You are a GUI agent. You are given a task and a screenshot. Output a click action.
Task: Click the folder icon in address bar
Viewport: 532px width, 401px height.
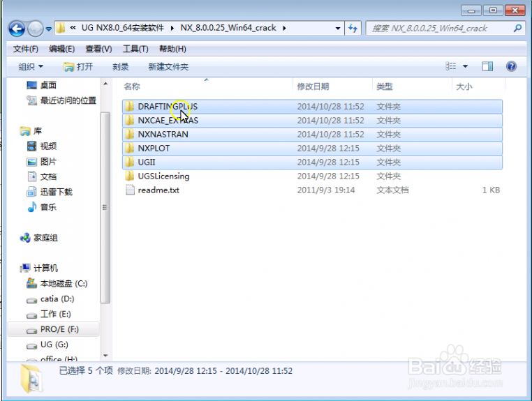(61, 28)
